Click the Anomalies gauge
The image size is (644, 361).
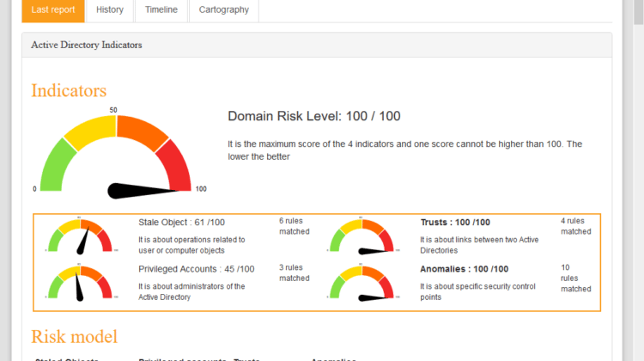[362, 283]
